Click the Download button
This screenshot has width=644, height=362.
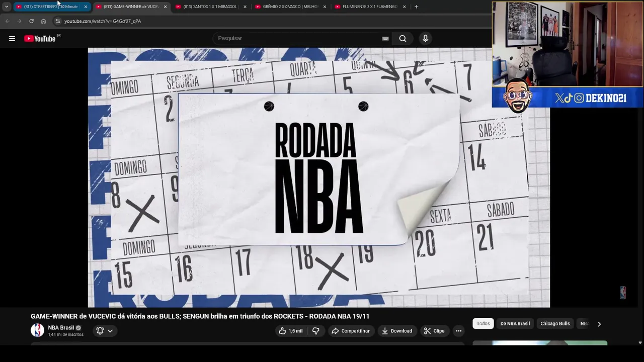(397, 331)
